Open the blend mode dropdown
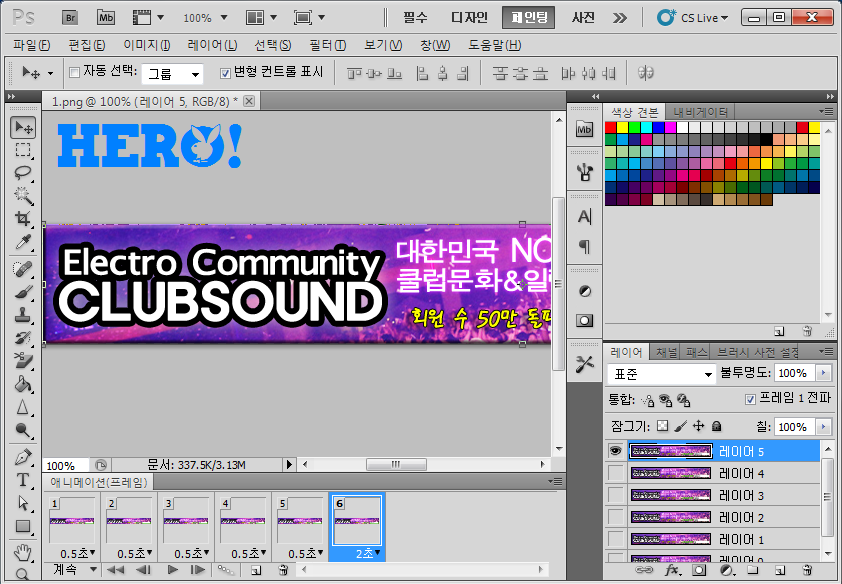 (x=662, y=374)
